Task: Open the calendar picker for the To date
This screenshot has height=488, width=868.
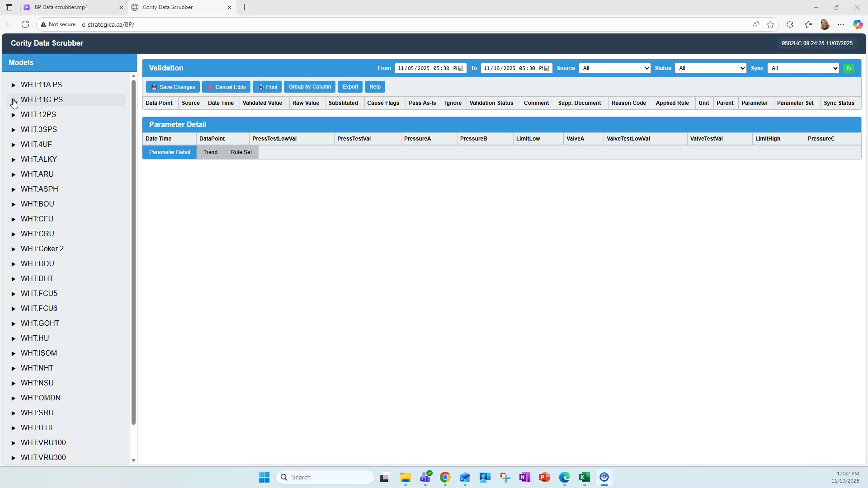Action: 546,68
